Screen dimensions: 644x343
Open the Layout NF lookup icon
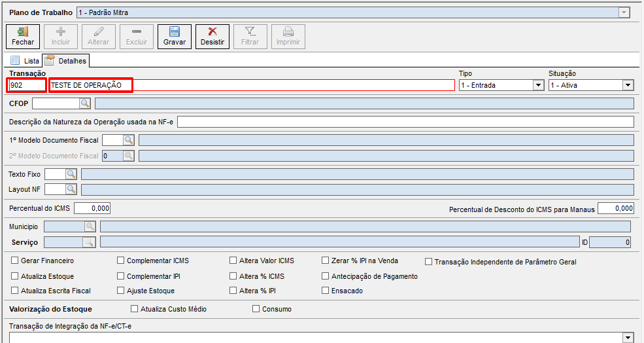pos(71,189)
